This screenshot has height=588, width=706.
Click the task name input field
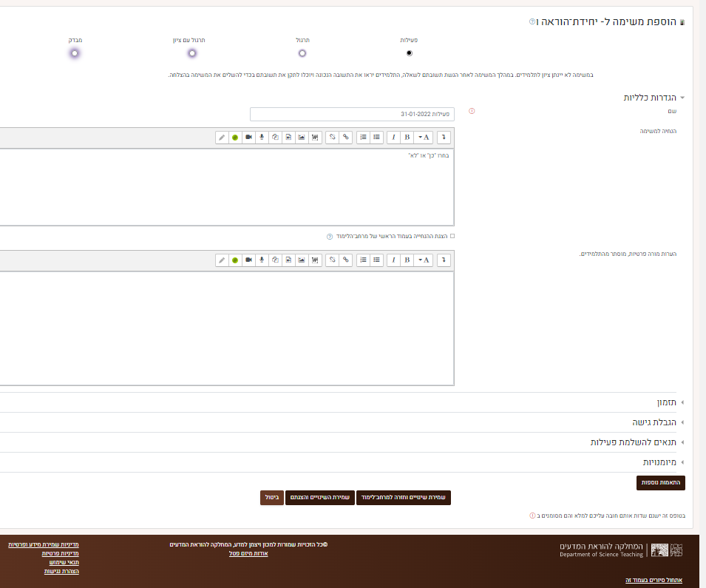click(x=352, y=114)
